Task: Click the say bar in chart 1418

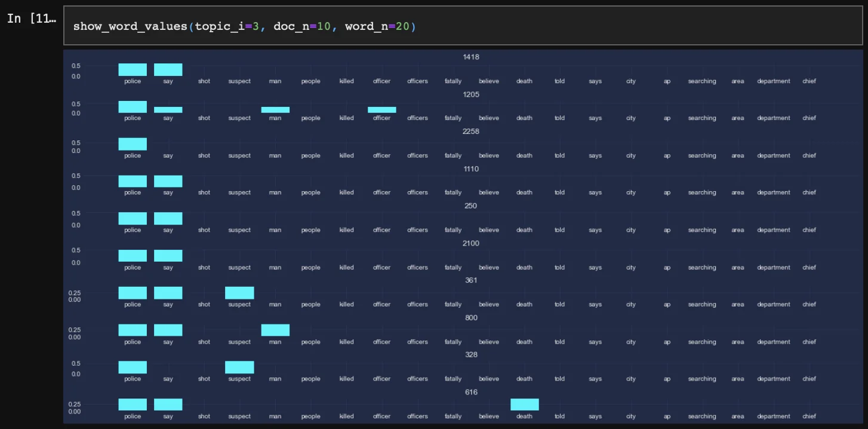Action: 168,70
